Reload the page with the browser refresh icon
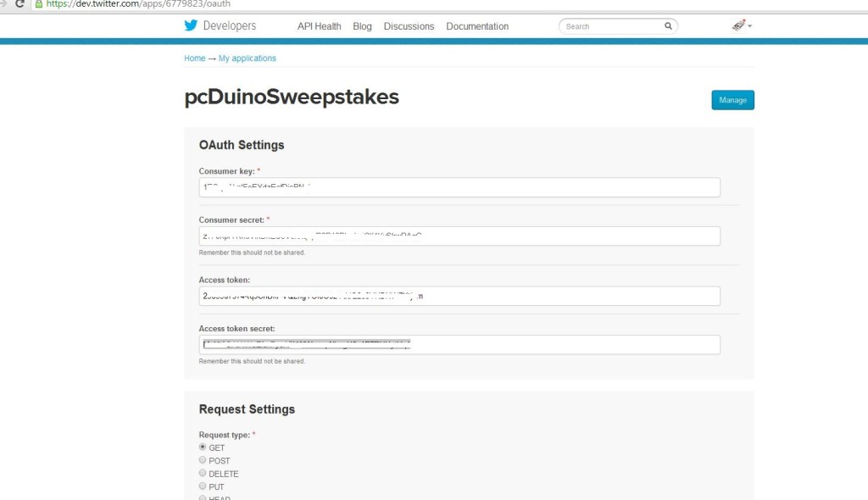The height and width of the screenshot is (500, 868). pos(19,4)
